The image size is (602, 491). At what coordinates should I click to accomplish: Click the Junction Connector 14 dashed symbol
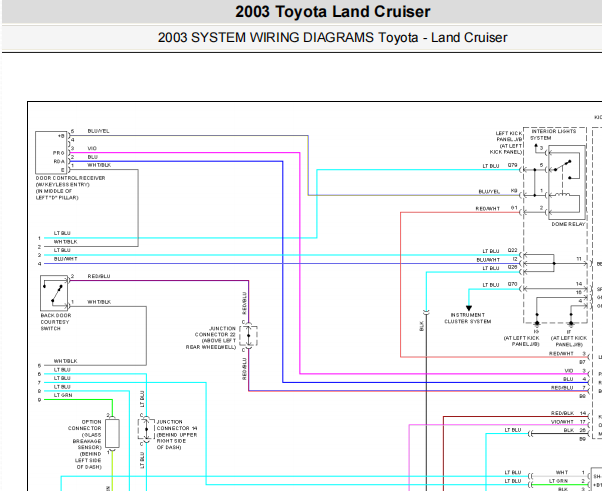(146, 429)
